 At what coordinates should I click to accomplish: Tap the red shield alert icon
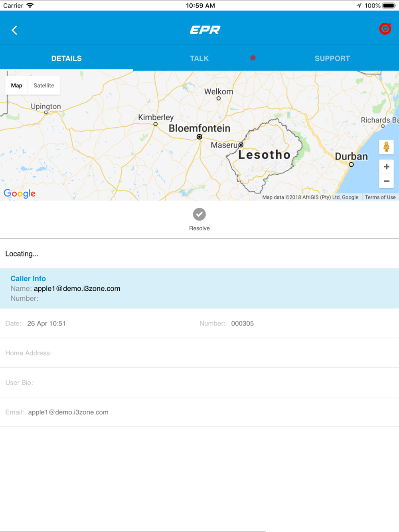(385, 29)
